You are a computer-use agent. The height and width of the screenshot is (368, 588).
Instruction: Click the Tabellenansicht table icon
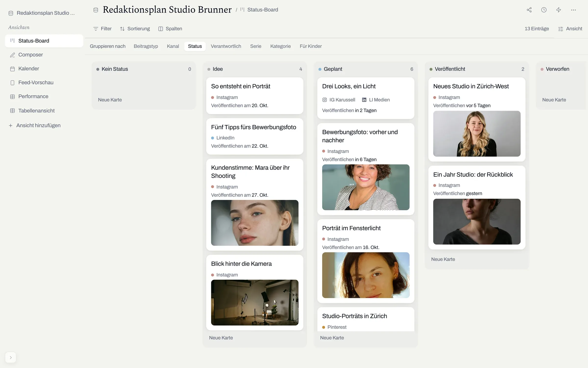[12, 111]
